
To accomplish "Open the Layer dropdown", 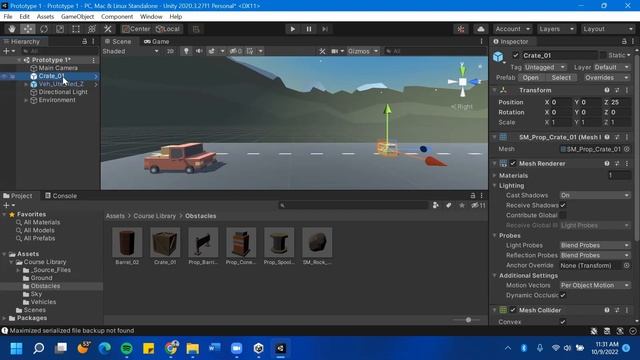I will [x=611, y=67].
